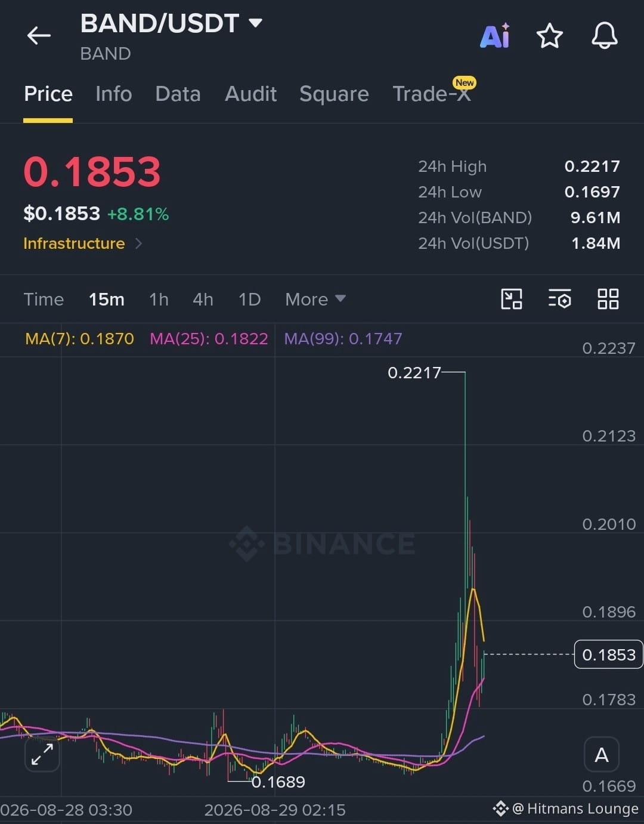The width and height of the screenshot is (644, 824).
Task: Open the Infrastructure category link
Action: 82,243
